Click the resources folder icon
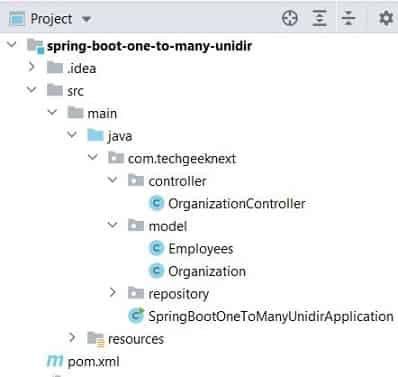Screen dimensions: 398x377 click(x=96, y=339)
